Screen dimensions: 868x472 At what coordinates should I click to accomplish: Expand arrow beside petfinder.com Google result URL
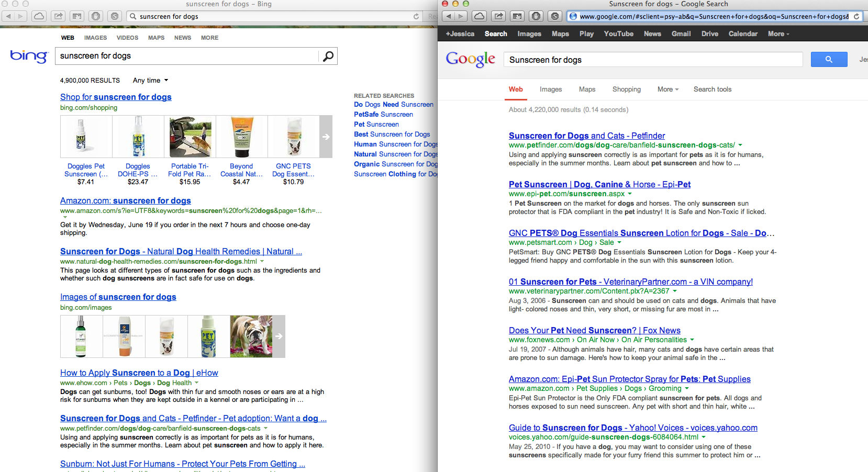pos(740,145)
